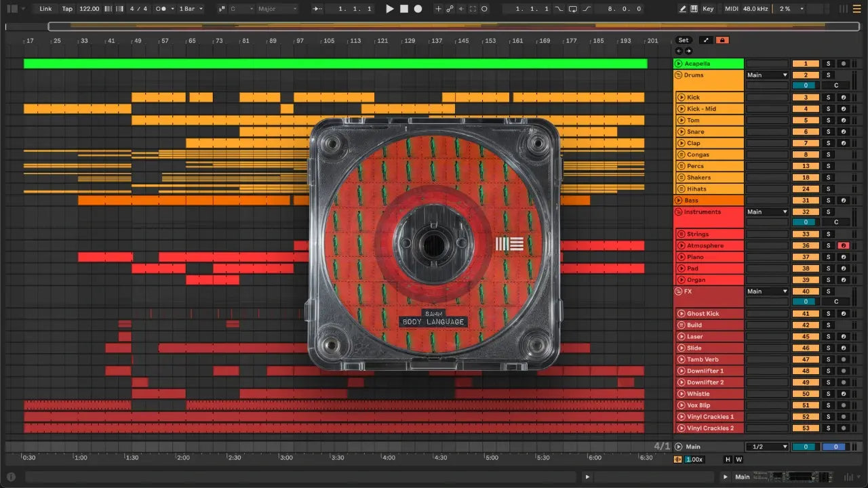Screen dimensions: 868x488
Task: Open the 1 Bar quantization dropdown
Action: 191,9
